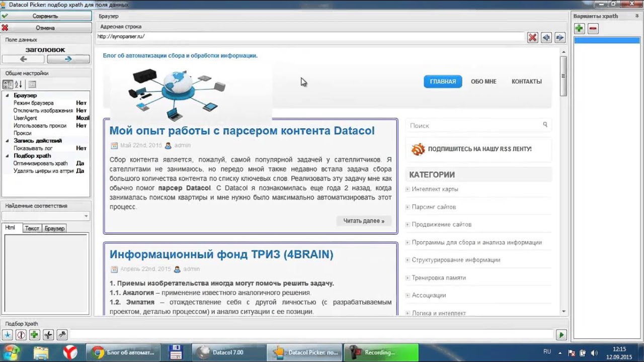Pin the Варианты xpath panel

(637, 16)
